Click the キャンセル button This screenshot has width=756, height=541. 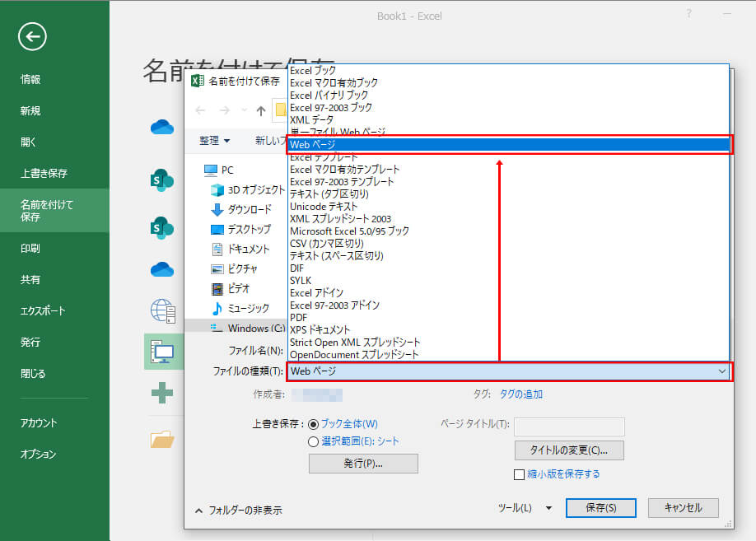click(x=684, y=508)
